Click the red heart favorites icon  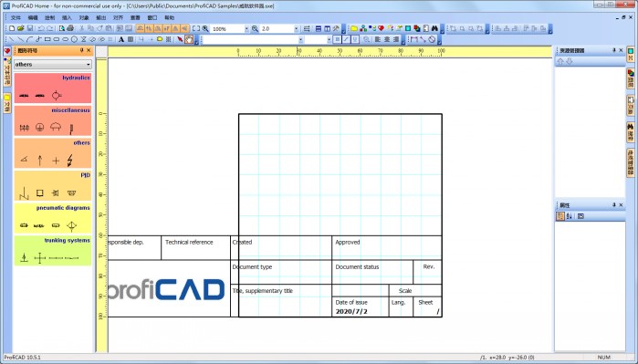pyautogui.click(x=381, y=28)
